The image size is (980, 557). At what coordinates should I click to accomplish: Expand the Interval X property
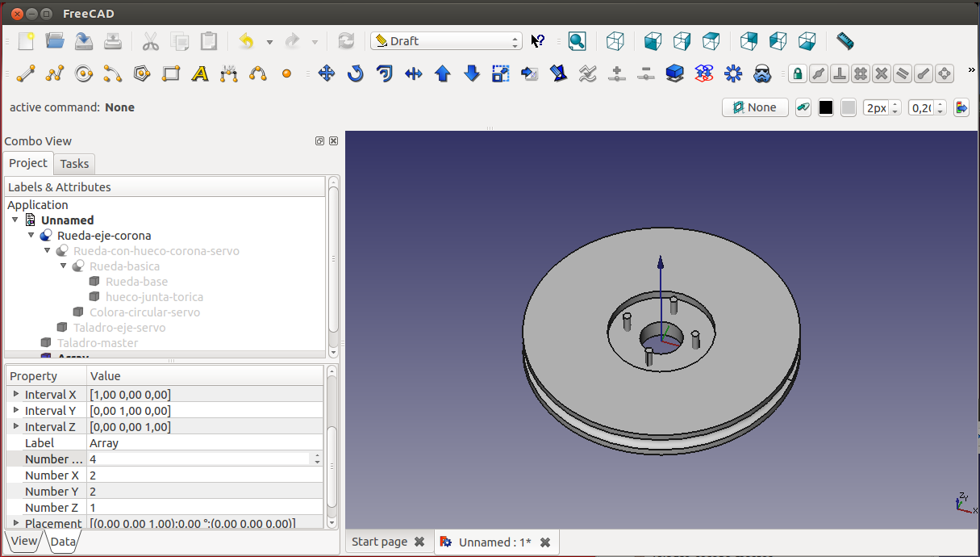(x=16, y=394)
